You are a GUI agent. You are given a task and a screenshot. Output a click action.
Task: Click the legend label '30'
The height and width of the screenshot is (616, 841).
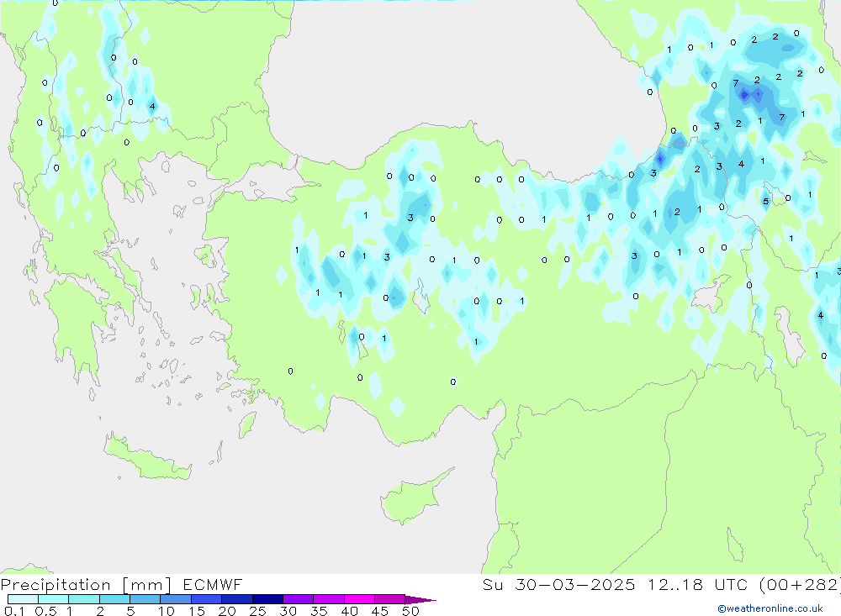point(288,611)
